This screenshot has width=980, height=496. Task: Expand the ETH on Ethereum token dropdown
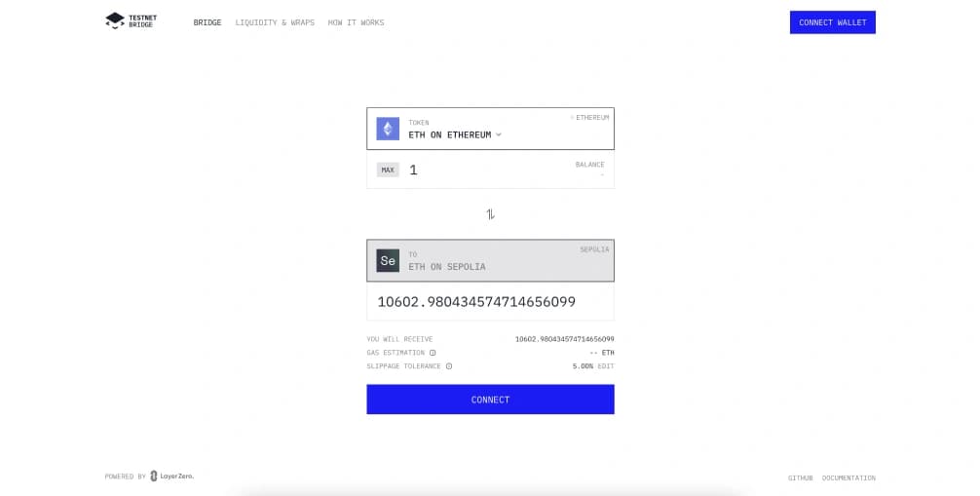[491, 129]
